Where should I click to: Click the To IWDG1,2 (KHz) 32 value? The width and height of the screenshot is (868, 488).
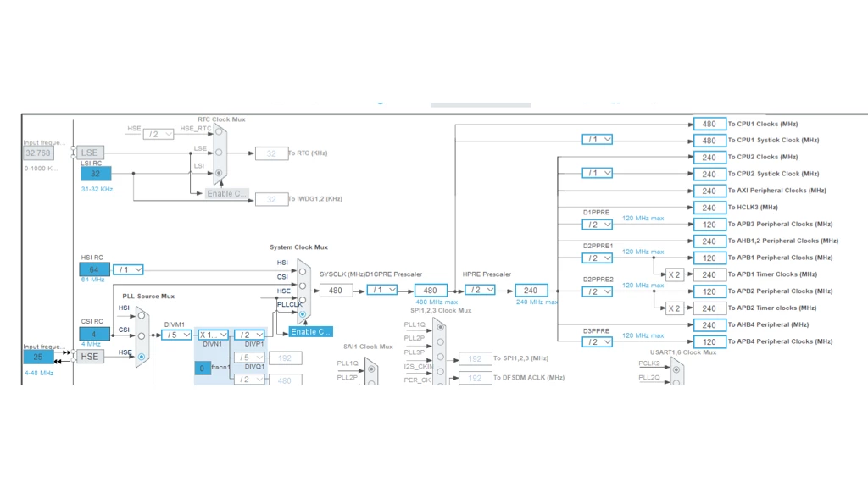(271, 199)
